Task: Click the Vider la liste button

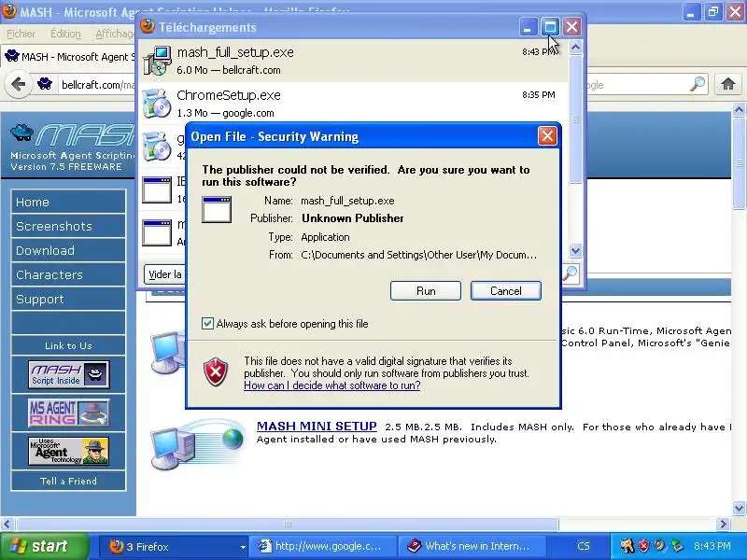Action: (x=164, y=274)
